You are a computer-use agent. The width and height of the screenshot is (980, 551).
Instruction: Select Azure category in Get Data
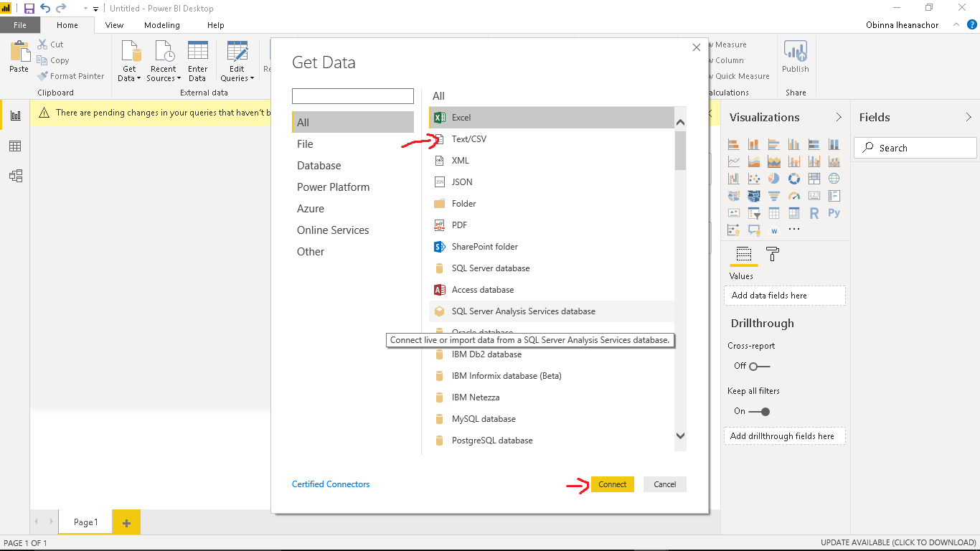[x=353, y=208]
